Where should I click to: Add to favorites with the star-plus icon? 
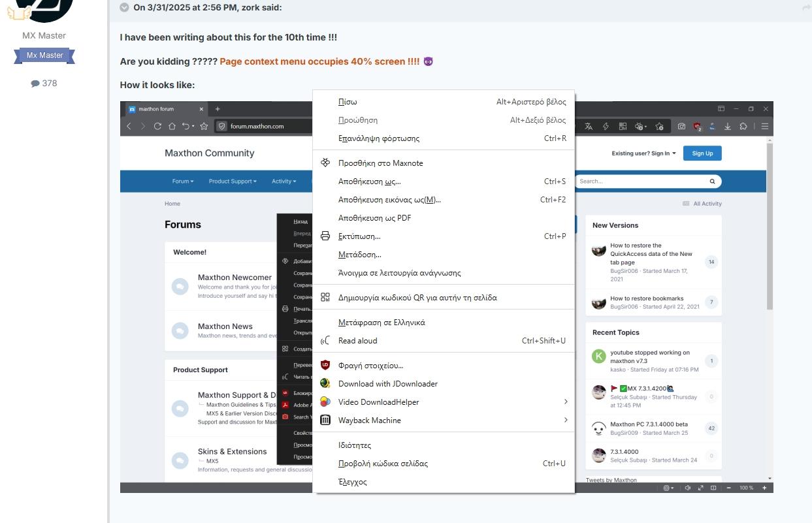point(660,126)
